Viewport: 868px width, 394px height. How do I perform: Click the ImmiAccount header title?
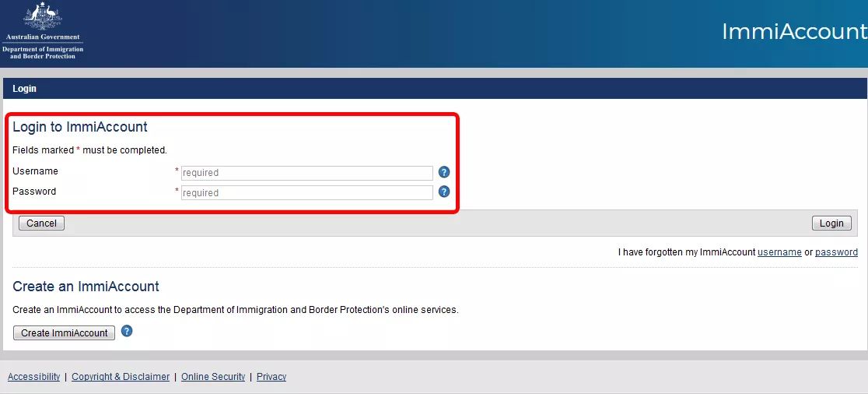click(794, 32)
